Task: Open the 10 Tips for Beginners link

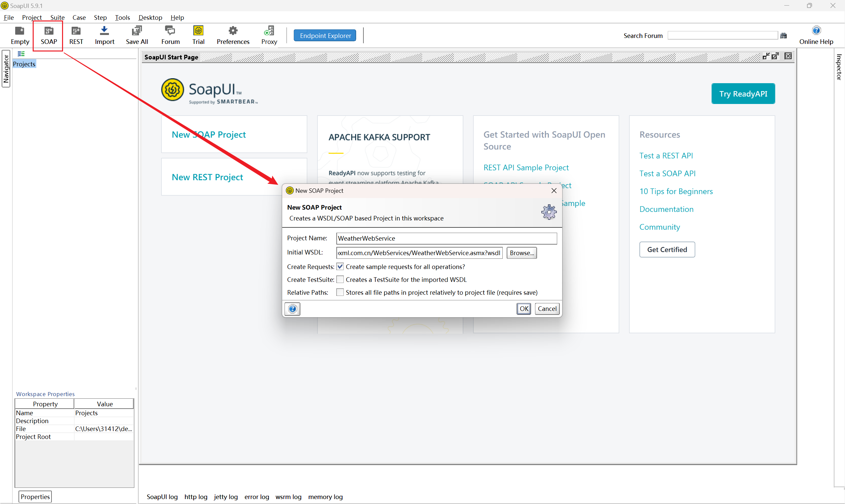Action: [x=676, y=191]
